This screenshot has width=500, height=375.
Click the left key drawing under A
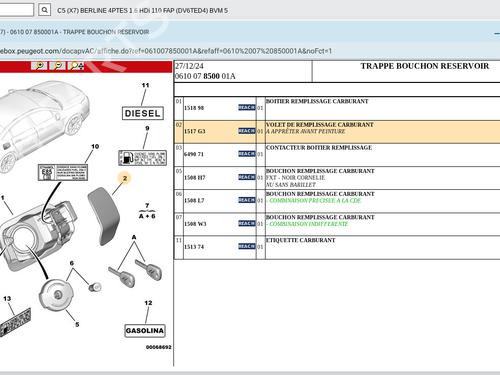pos(122,277)
